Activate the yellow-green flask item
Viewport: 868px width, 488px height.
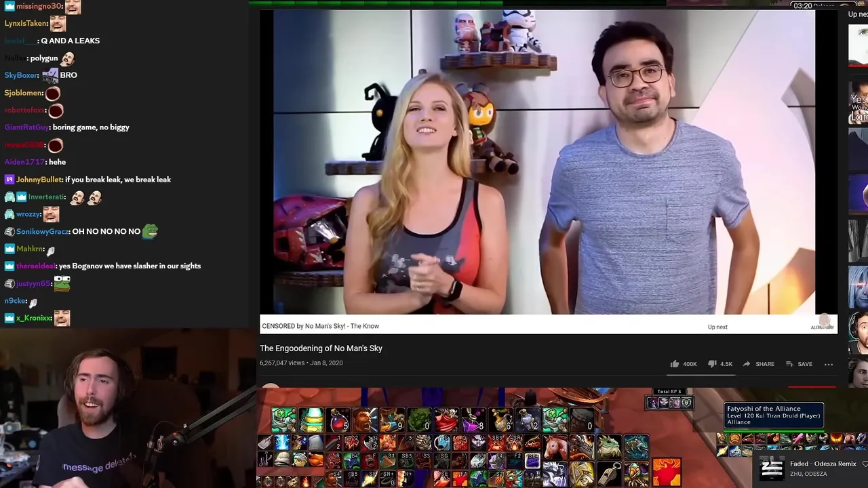(x=311, y=420)
